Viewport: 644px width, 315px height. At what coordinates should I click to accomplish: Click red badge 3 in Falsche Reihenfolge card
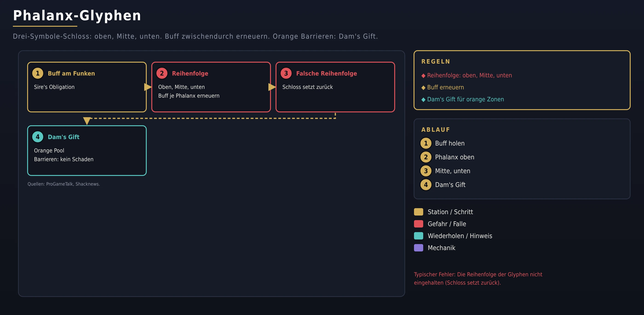point(286,73)
